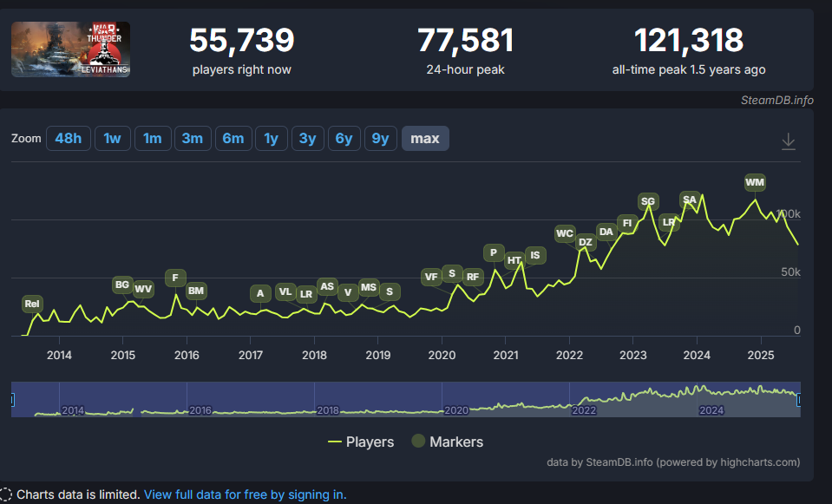The width and height of the screenshot is (832, 504).
Task: Open the DZ chart marker
Action: [586, 242]
